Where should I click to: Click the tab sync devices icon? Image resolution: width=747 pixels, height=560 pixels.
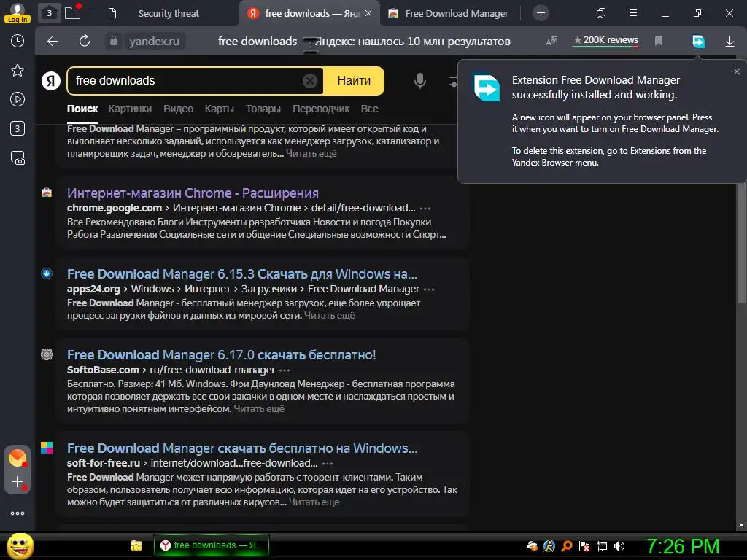[x=601, y=13]
